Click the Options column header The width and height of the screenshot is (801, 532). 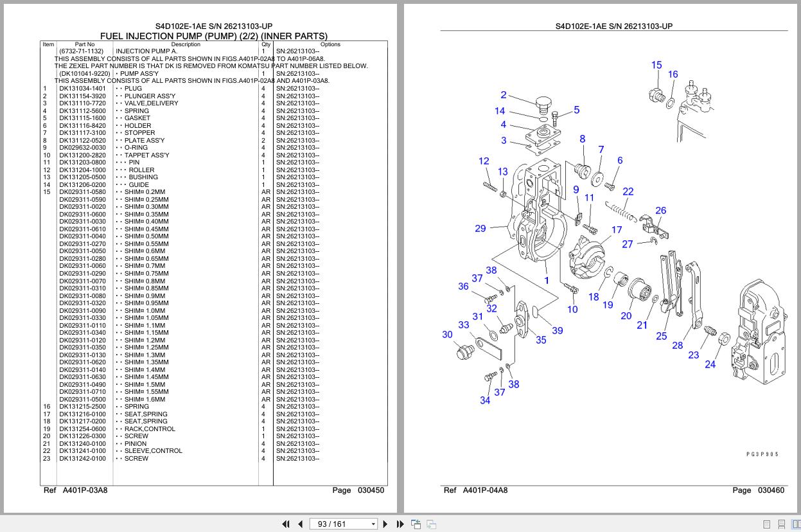(x=330, y=44)
